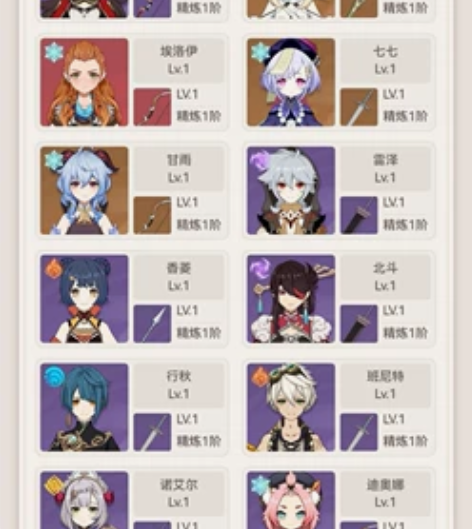Viewport: 472px width, 529px height.
Task: Click the Hydro element icon on 行秋's portrait
Action: point(54,377)
